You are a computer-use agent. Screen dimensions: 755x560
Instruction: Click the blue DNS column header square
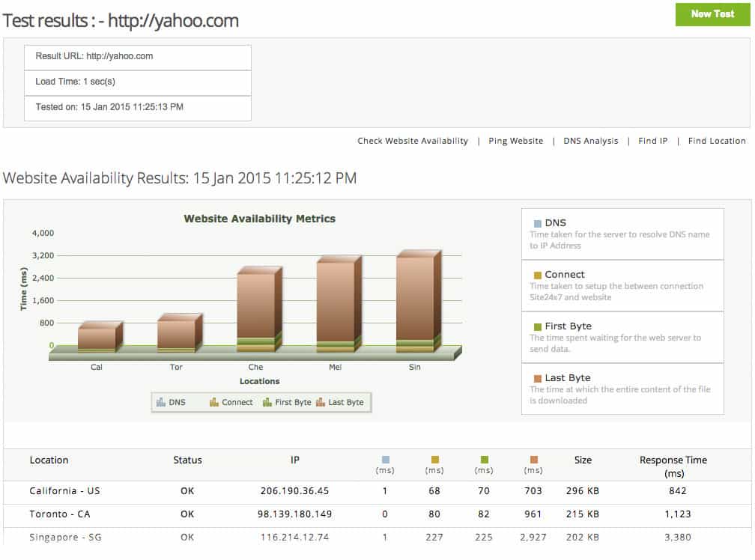385,460
